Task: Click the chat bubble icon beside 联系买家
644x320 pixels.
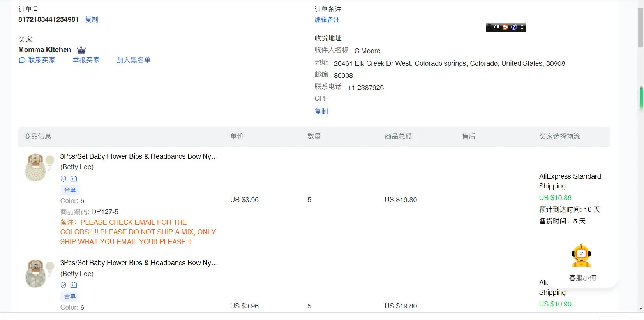Action: [22, 60]
